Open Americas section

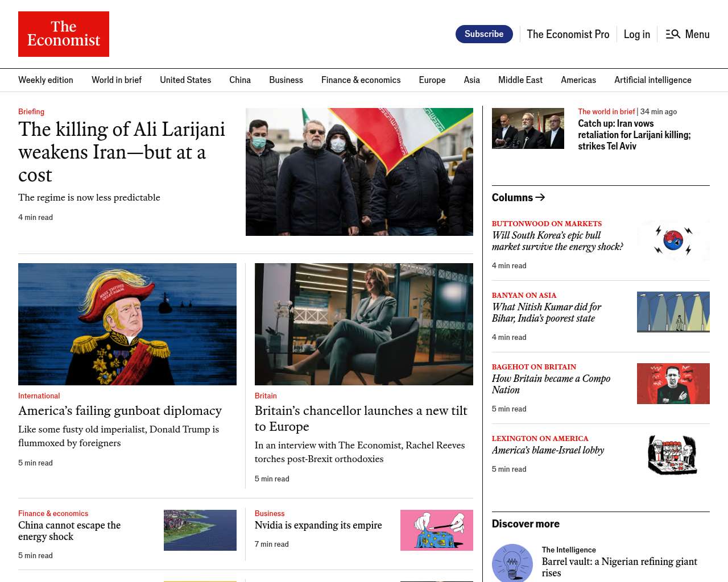coord(578,80)
